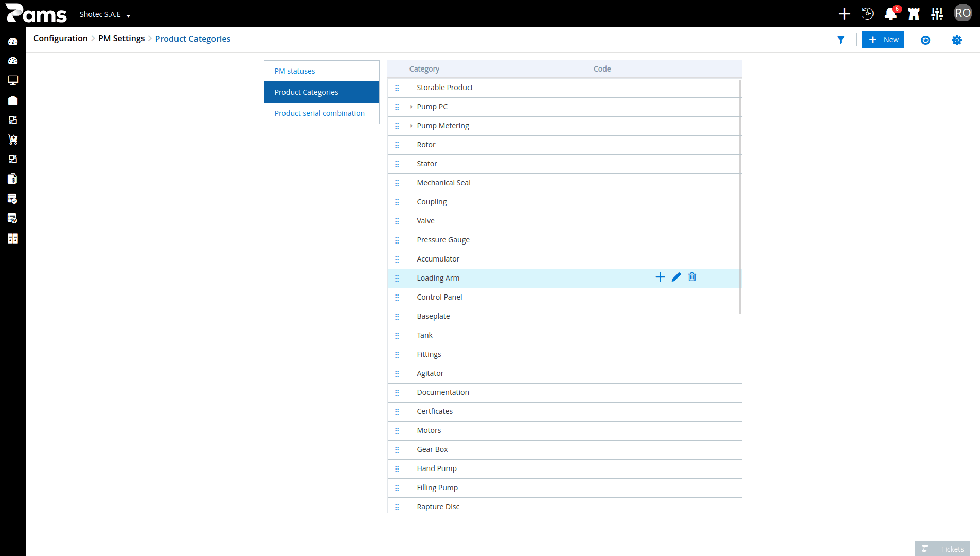Screen dimensions: 980x556
Task: Expand the Pump PC category
Action: [x=411, y=107]
